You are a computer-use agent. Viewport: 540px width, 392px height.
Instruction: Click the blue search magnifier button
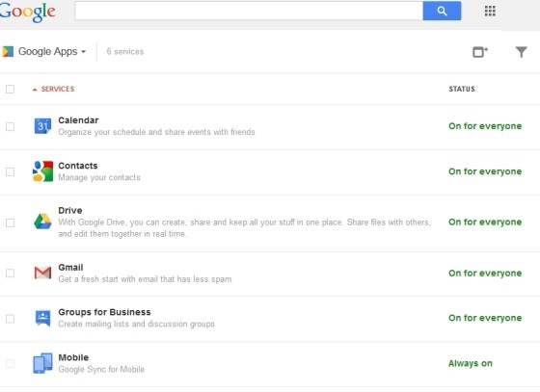(x=442, y=11)
